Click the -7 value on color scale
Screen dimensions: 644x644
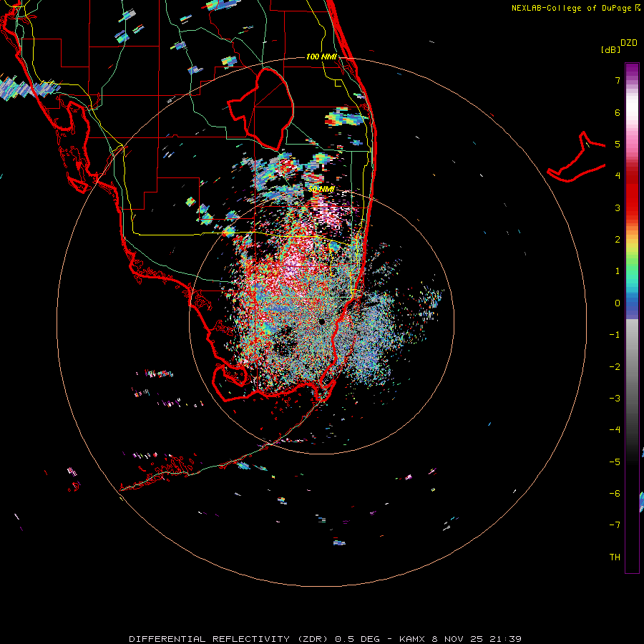615,525
